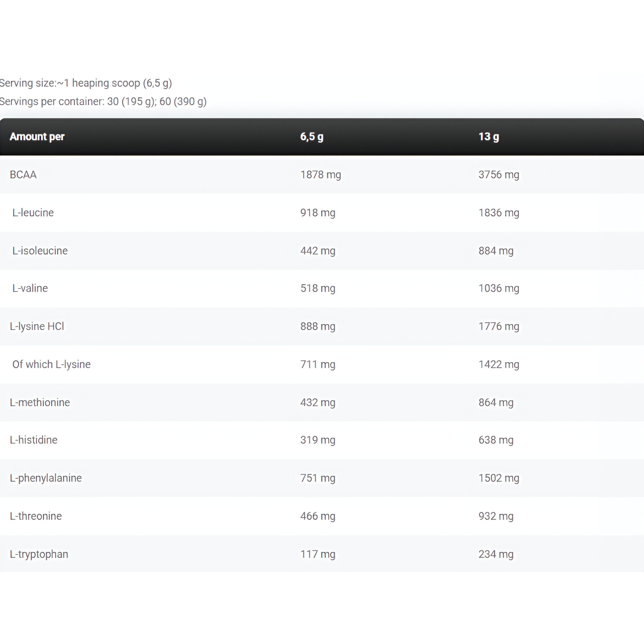
Task: Click the L-valine ingredient name
Action: pos(30,288)
